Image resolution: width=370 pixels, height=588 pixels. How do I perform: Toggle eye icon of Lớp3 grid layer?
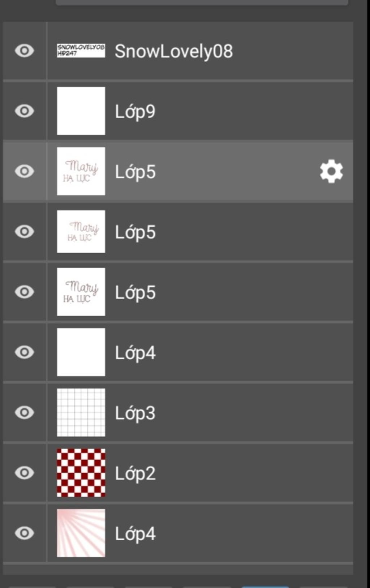pos(24,412)
